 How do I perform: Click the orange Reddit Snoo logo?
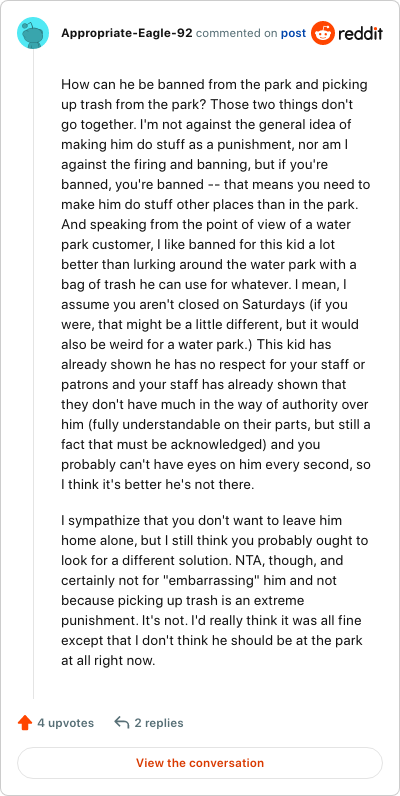(x=323, y=34)
